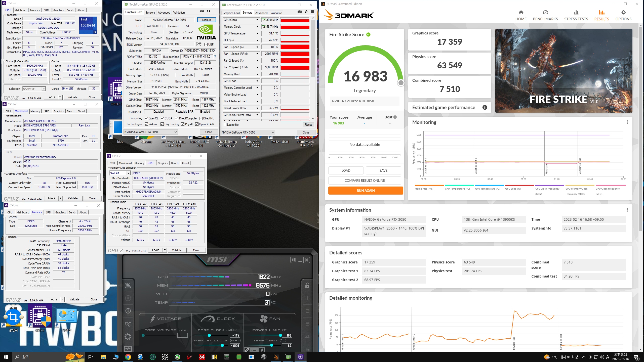Open the Socket #1 selection dropdown

pos(34,89)
